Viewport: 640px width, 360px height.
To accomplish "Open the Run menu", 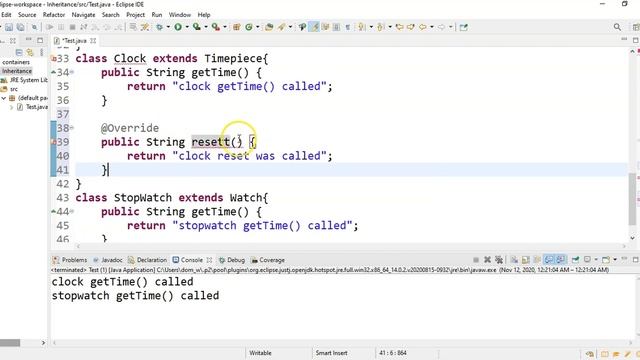I will point(157,15).
